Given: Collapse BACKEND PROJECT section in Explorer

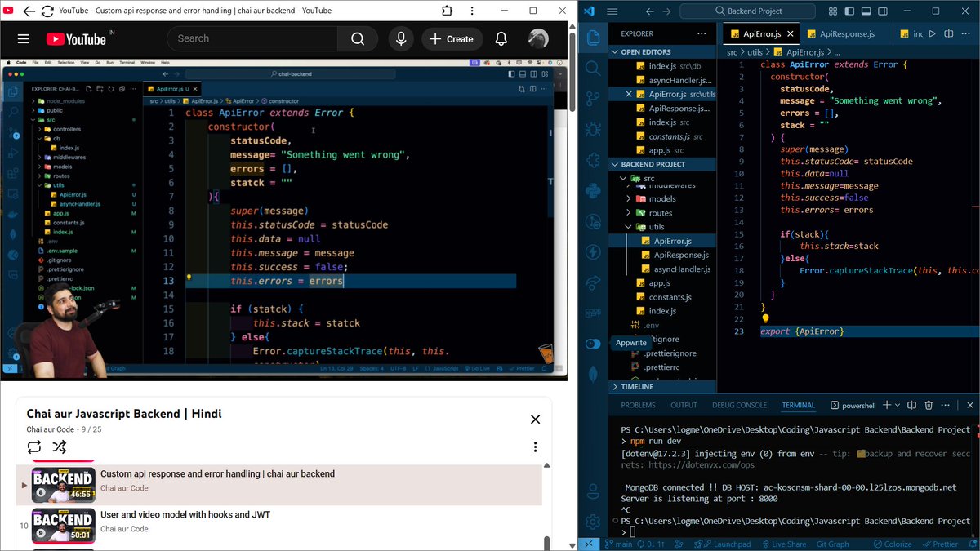Looking at the screenshot, I should tap(663, 164).
